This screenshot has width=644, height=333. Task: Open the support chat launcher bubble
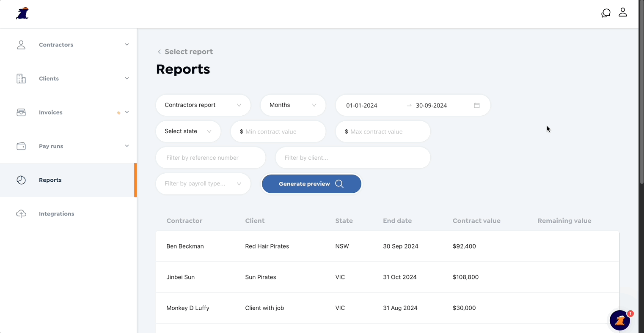pyautogui.click(x=620, y=321)
